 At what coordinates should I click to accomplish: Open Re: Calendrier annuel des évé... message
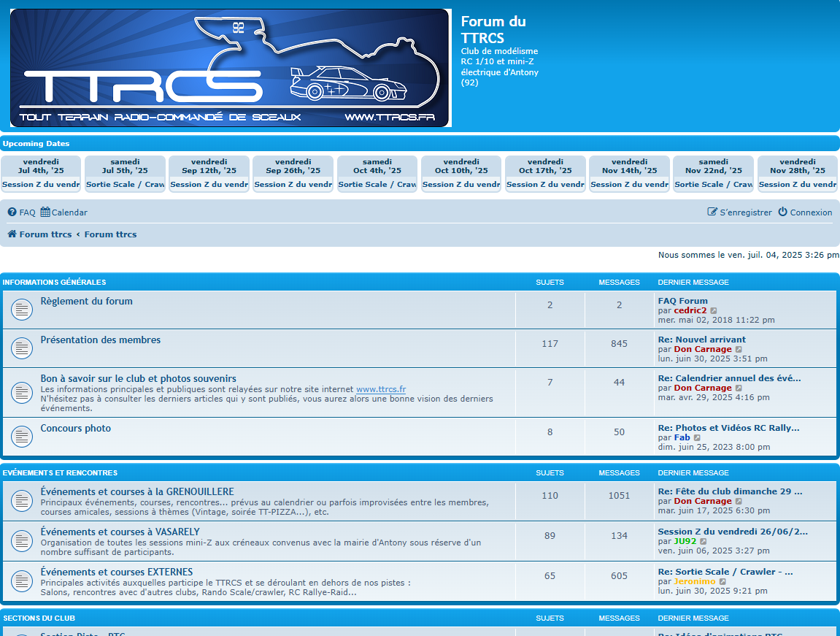tap(729, 378)
